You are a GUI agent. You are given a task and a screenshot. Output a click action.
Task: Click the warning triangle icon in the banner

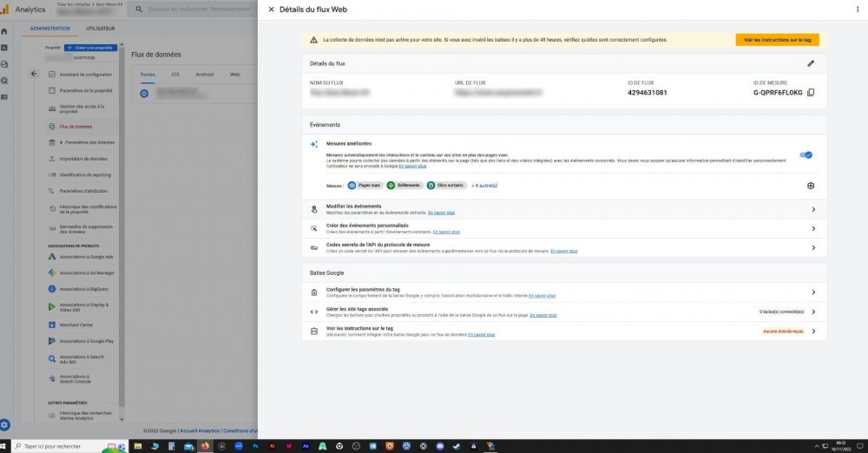(x=314, y=40)
